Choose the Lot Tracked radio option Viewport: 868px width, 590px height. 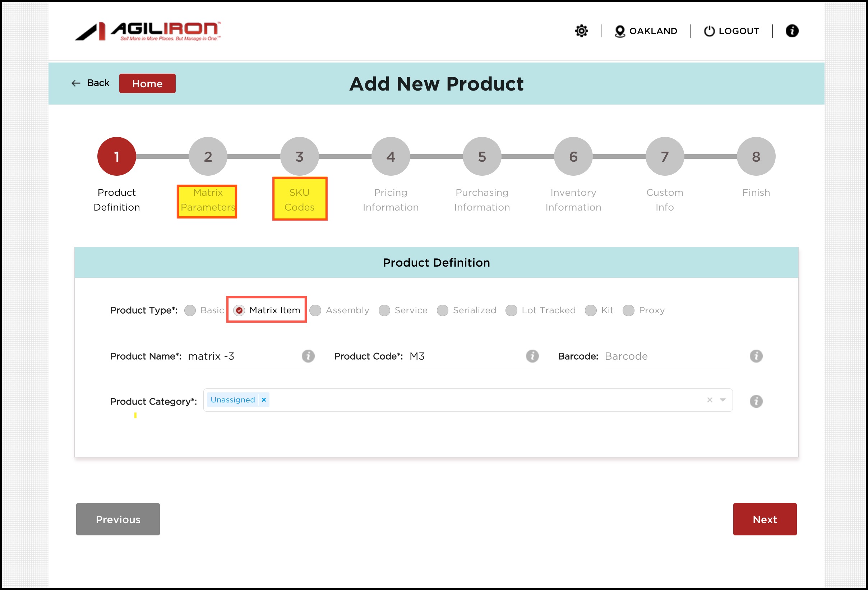(x=511, y=310)
